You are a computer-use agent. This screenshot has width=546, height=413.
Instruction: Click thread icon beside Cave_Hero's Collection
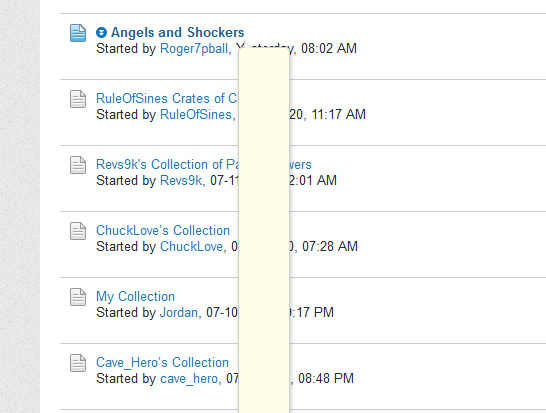coord(78,363)
